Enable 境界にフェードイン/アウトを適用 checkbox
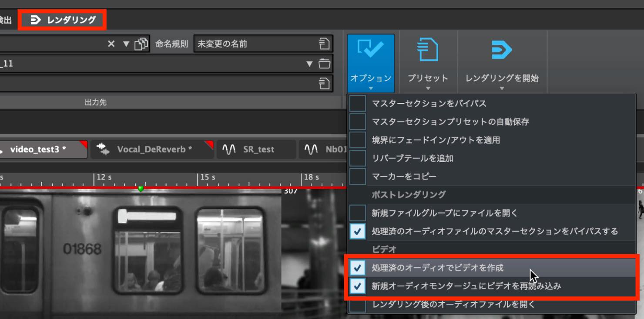The width and height of the screenshot is (644, 319). 358,140
